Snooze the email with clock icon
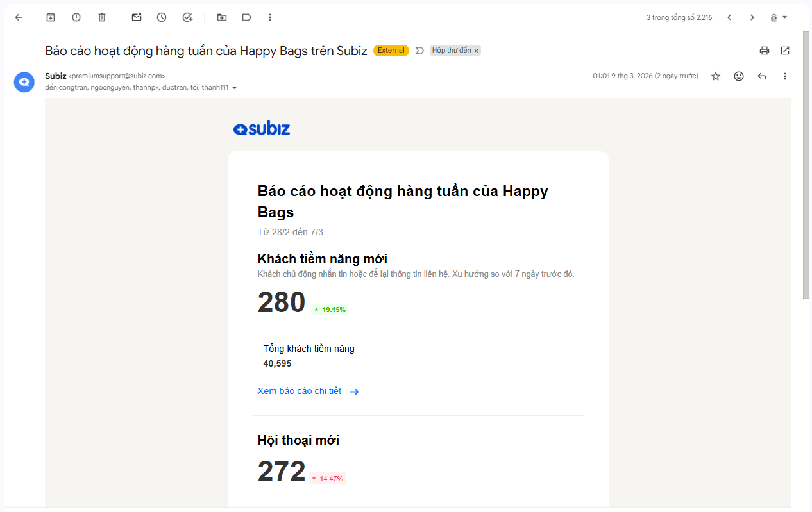The height and width of the screenshot is (512, 812). (162, 17)
